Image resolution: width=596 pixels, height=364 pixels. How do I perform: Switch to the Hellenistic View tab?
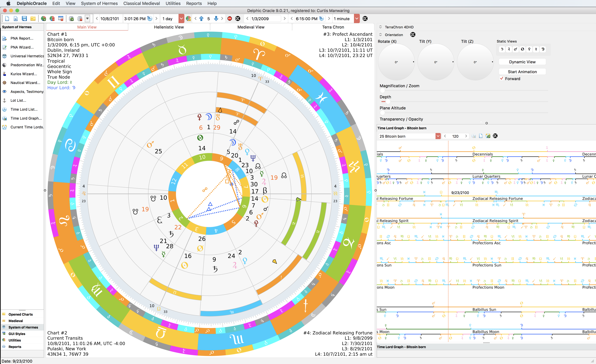point(169,27)
